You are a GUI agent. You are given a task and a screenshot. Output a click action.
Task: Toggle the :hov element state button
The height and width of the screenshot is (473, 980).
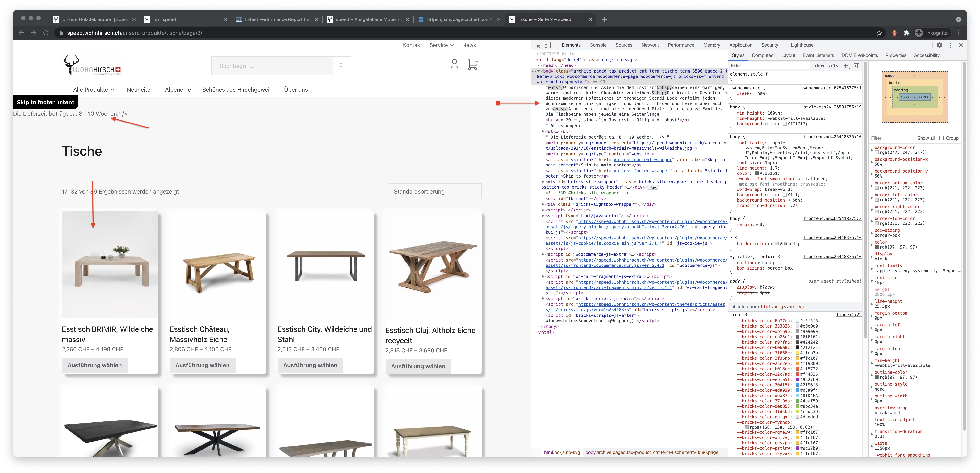pos(819,65)
